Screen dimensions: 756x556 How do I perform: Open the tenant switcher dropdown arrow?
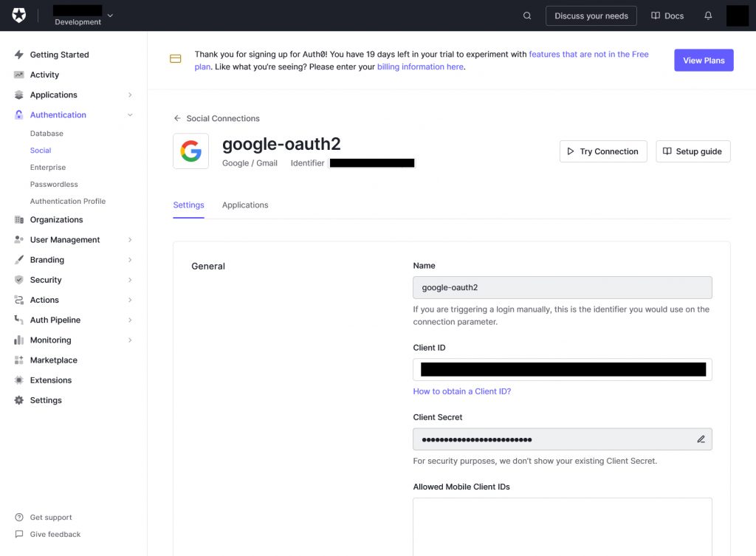coord(111,16)
